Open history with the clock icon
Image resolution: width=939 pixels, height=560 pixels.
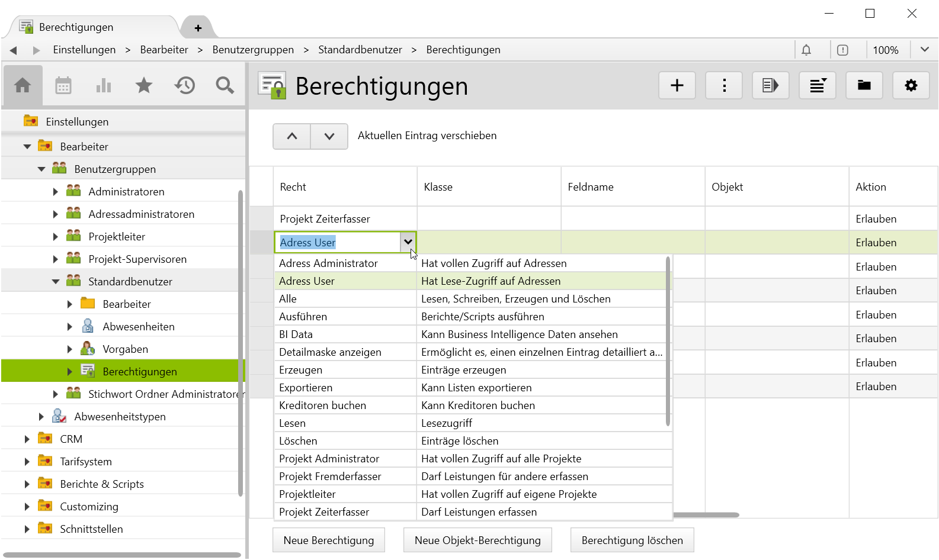tap(185, 86)
